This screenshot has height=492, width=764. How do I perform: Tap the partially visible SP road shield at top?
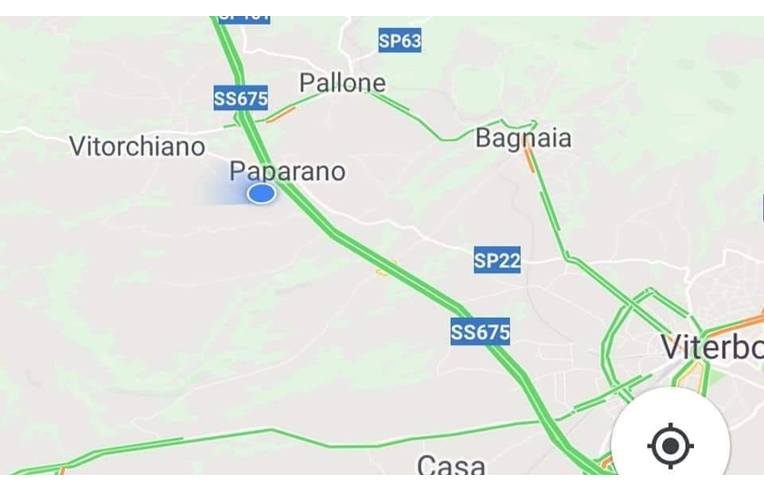coord(245,19)
